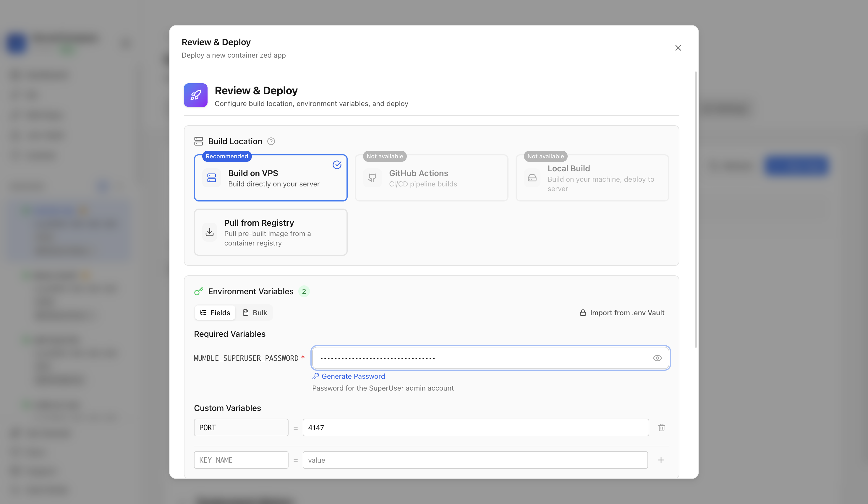Edit the 4147 port value field
This screenshot has height=504, width=868.
tap(476, 427)
